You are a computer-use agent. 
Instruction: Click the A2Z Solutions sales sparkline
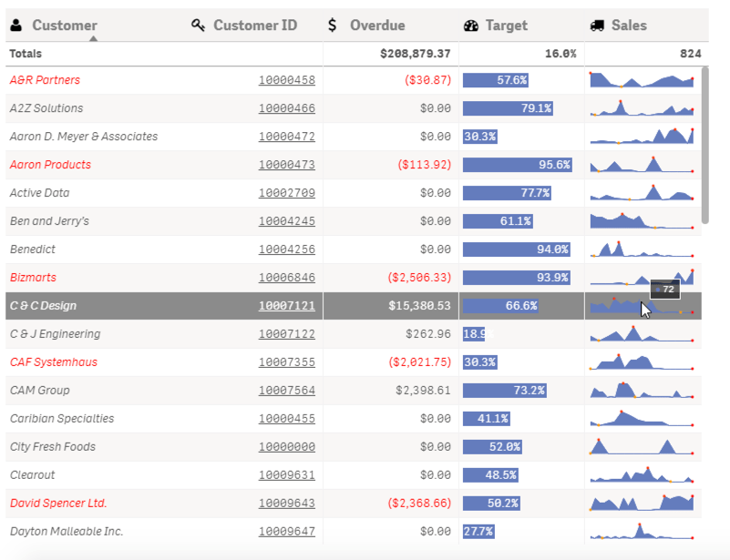(642, 108)
